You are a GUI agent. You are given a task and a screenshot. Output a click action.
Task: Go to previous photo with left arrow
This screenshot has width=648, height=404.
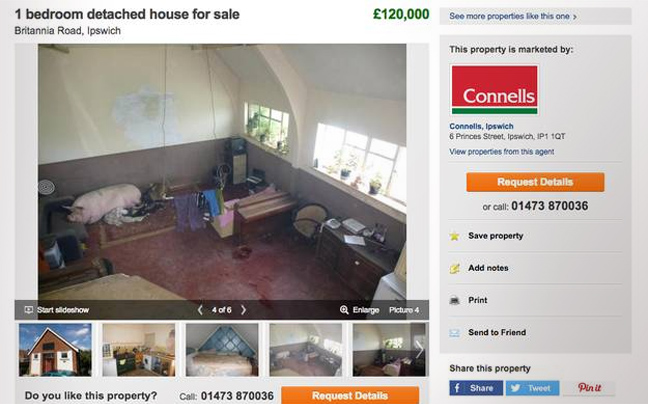[200, 310]
